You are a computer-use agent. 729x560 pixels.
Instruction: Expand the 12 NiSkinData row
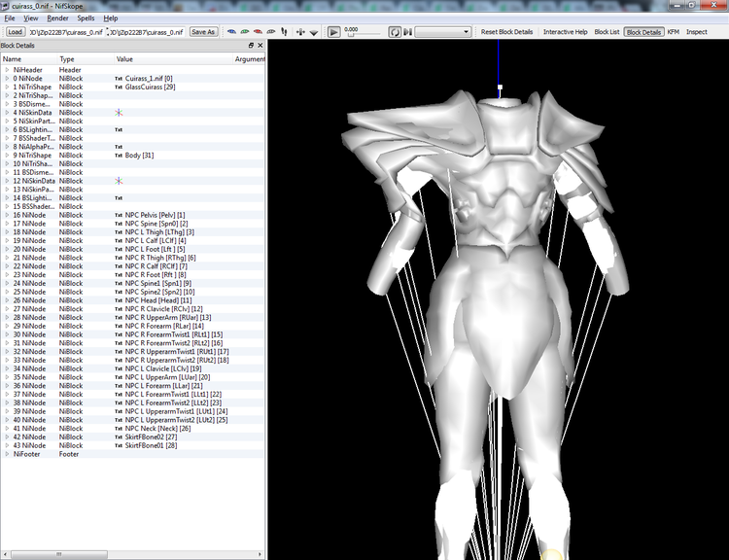7,181
